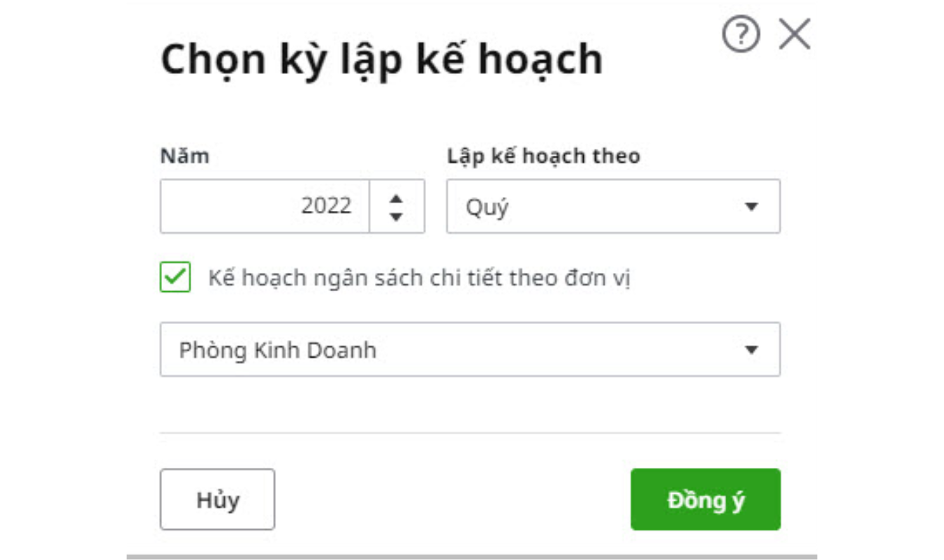
Task: Expand the Lập kế hoạch theo dropdown arrow
Action: pos(751,207)
